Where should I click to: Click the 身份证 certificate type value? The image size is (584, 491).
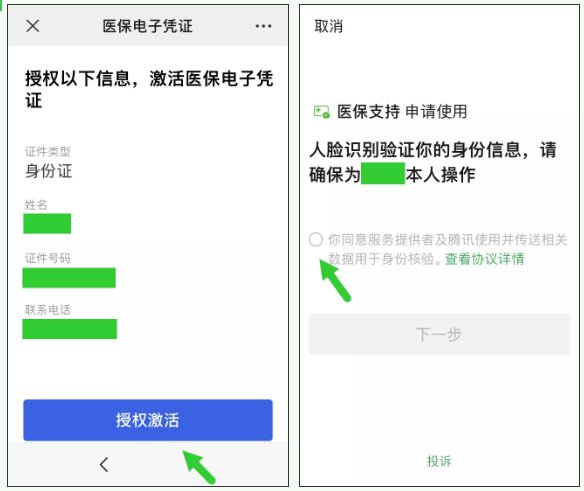pos(48,171)
